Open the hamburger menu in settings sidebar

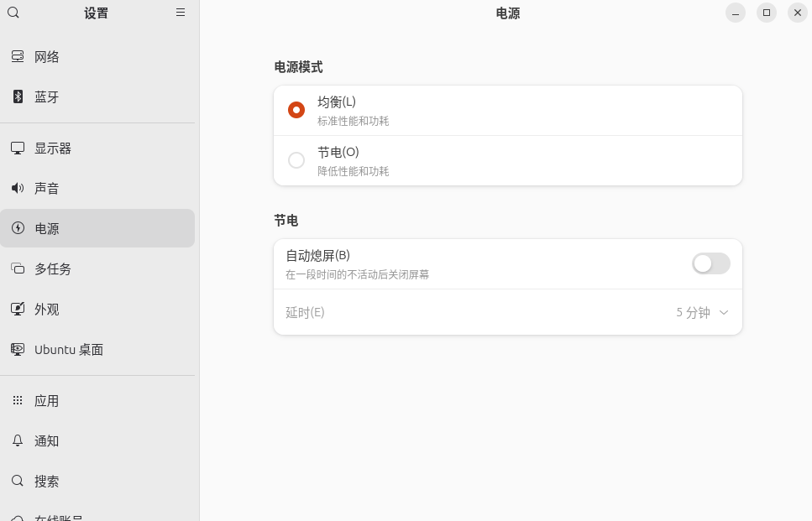181,13
